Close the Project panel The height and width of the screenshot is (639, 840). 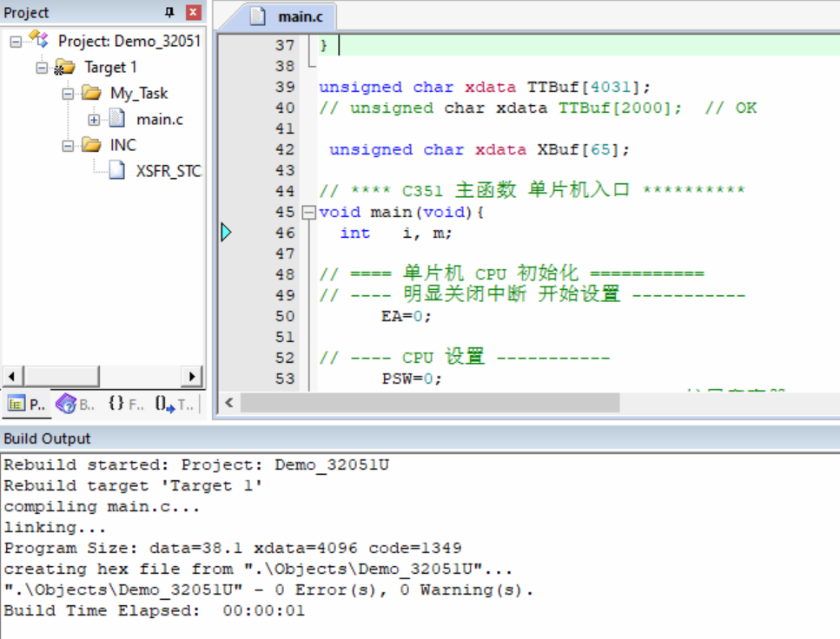[193, 12]
